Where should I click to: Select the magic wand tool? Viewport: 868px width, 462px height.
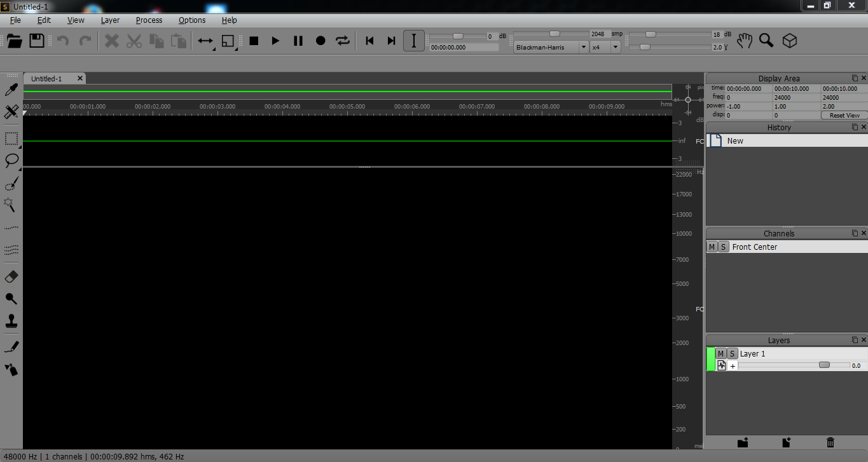coord(11,205)
